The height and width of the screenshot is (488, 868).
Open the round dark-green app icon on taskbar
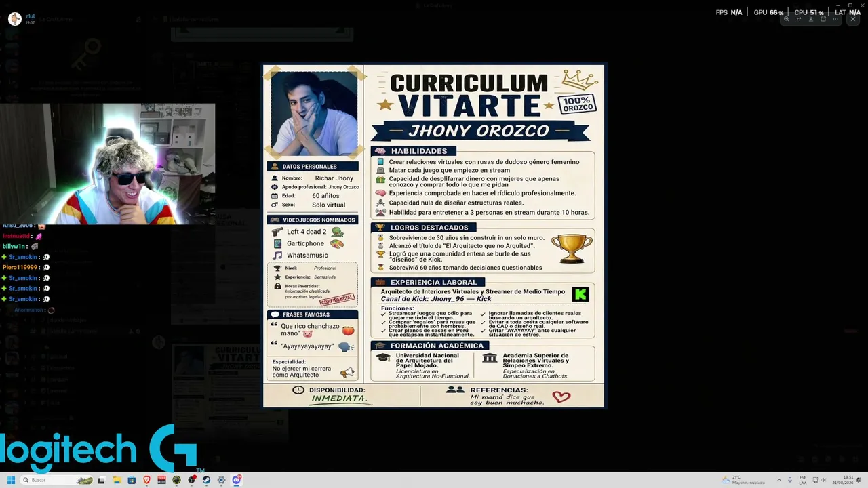pos(176,480)
